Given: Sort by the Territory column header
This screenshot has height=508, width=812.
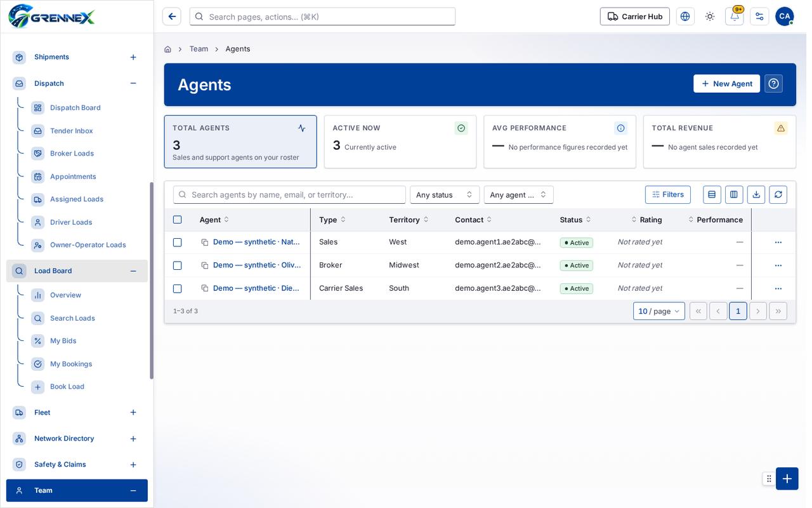Looking at the screenshot, I should (409, 220).
